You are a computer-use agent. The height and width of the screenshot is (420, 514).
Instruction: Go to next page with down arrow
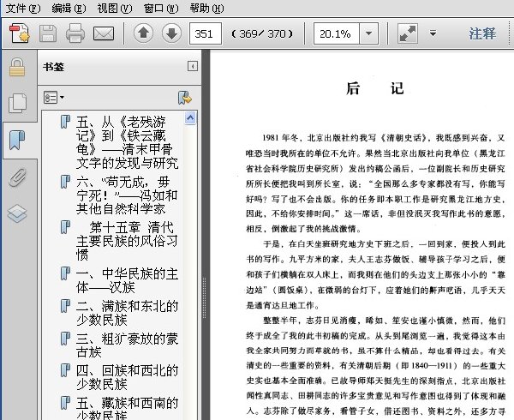pyautogui.click(x=171, y=33)
